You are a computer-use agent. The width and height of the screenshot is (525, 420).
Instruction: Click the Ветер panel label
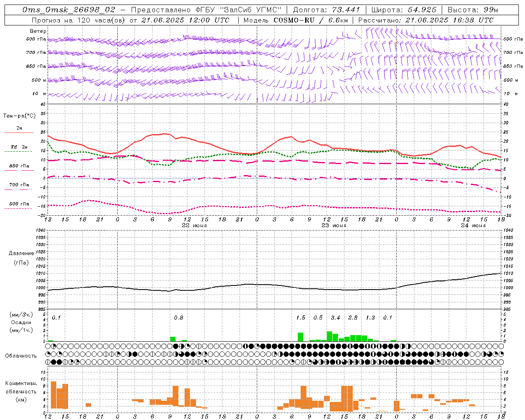[x=38, y=31]
